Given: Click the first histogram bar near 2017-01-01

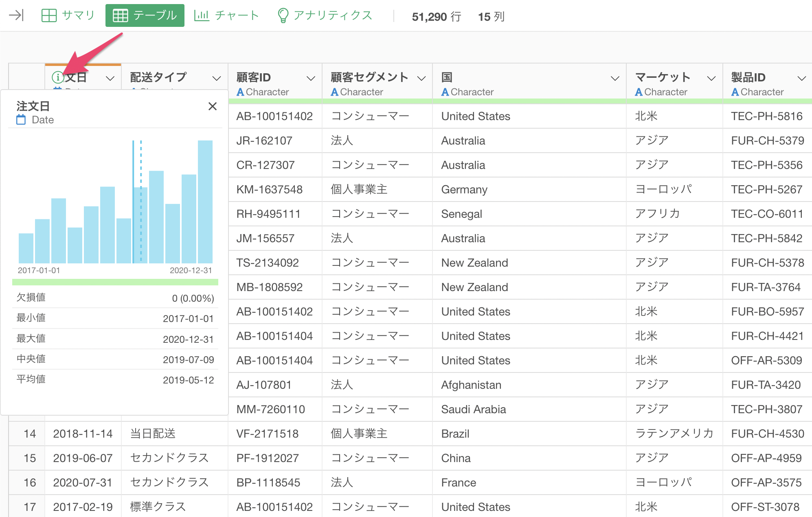Looking at the screenshot, I should [26, 248].
